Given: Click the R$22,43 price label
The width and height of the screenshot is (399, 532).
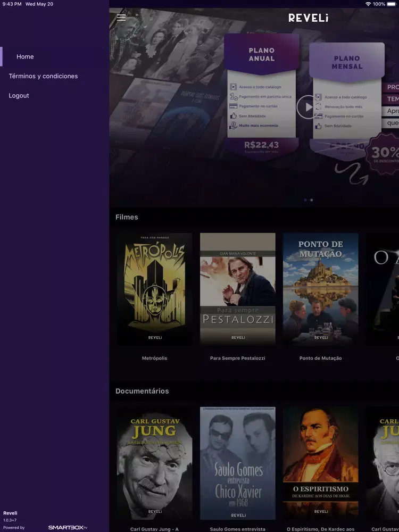Looking at the screenshot, I should click(261, 145).
